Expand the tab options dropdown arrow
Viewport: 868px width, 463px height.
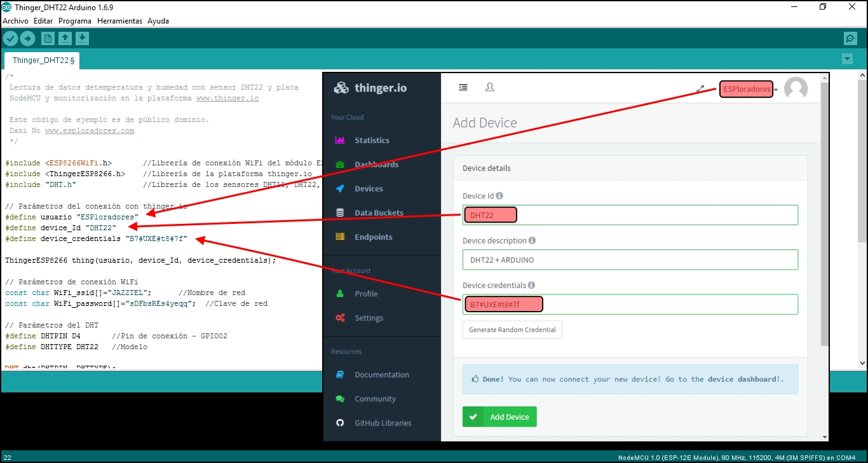click(x=846, y=59)
